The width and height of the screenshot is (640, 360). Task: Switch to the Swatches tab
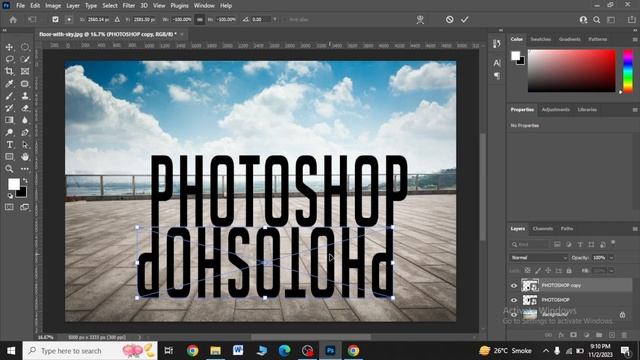[541, 39]
